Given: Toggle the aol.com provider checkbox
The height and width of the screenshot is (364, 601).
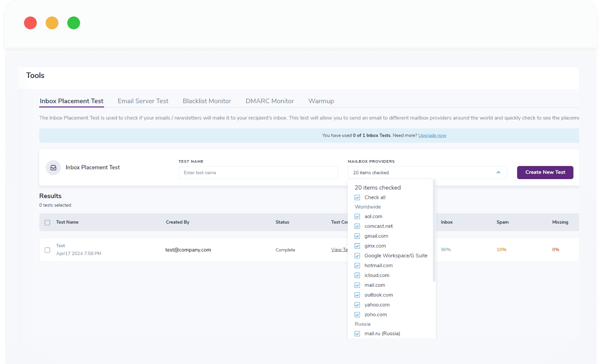Looking at the screenshot, I should point(357,216).
